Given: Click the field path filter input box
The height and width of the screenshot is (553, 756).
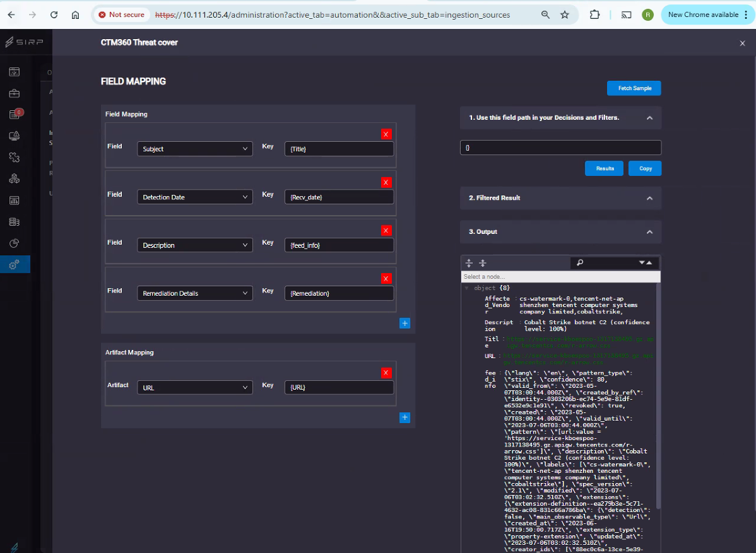Looking at the screenshot, I should 560,148.
